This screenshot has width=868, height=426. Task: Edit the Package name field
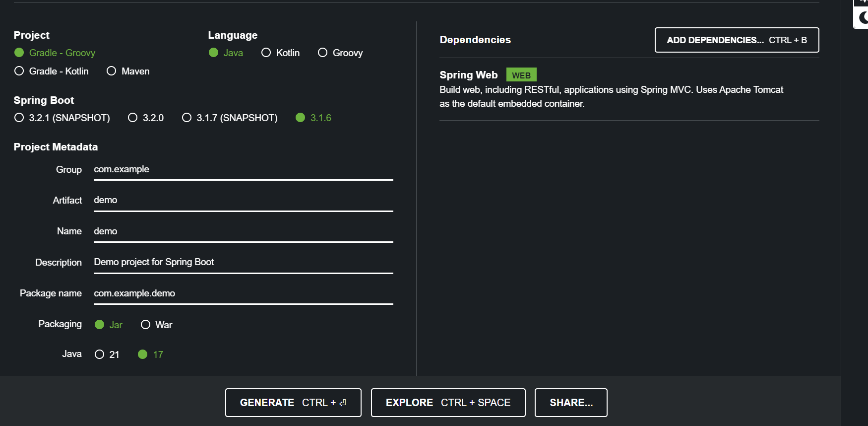click(x=244, y=294)
